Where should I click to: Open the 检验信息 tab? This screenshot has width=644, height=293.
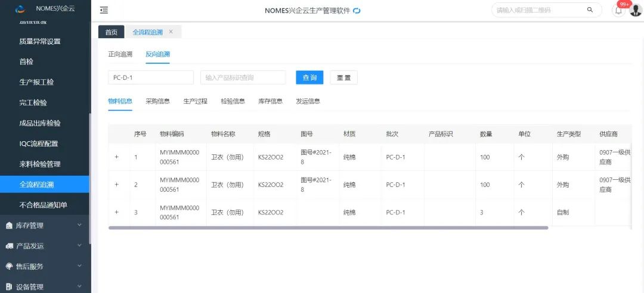coord(233,101)
